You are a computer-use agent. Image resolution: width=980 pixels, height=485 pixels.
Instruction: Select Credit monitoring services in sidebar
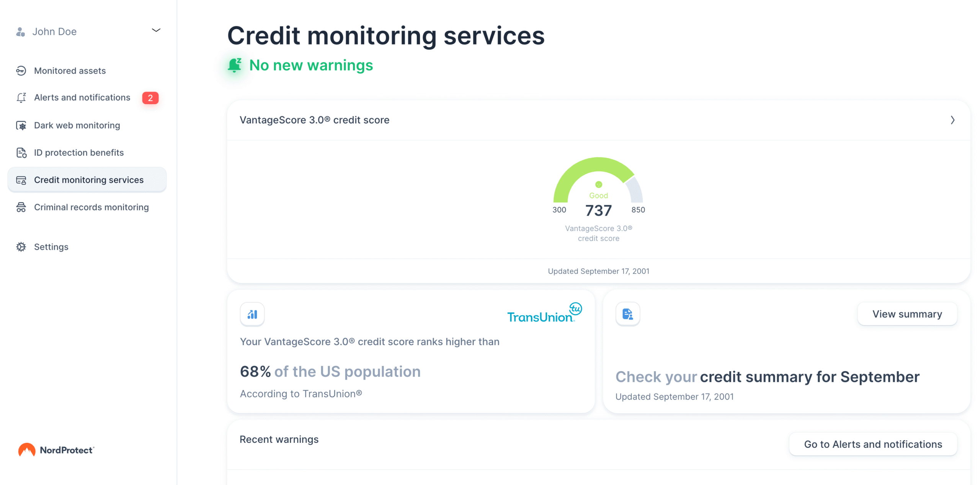pos(88,180)
